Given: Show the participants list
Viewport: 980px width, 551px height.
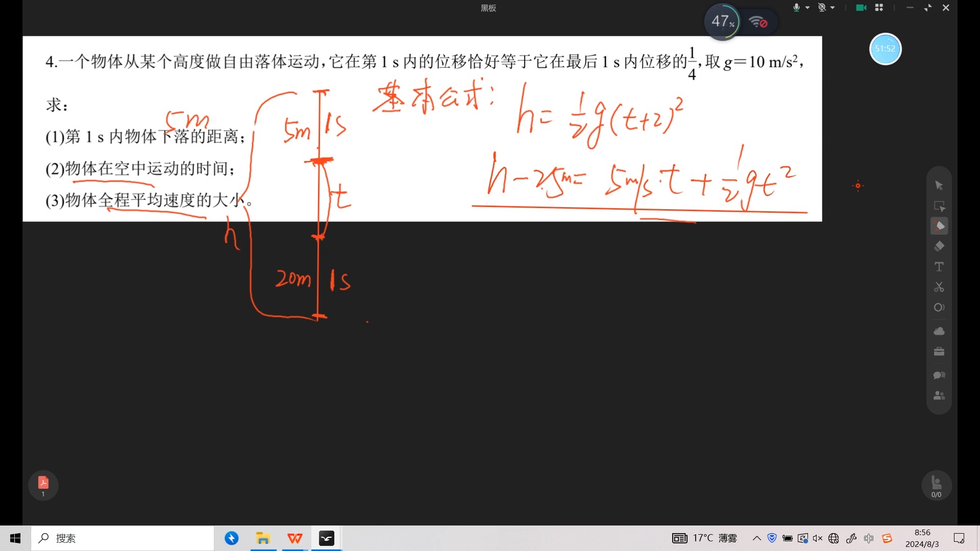Looking at the screenshot, I should point(939,396).
